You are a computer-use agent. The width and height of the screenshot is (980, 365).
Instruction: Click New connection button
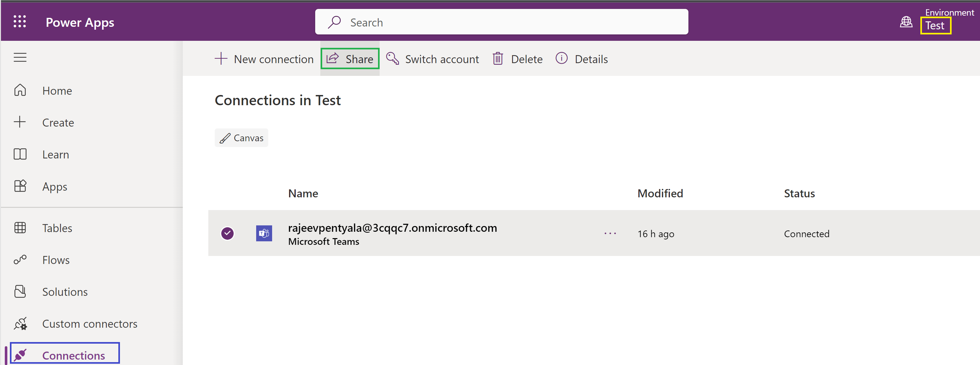coord(264,59)
